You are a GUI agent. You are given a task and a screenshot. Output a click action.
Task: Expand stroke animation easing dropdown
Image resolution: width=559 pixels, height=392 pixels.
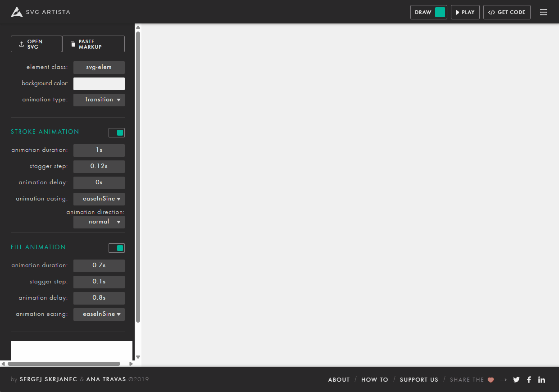point(99,199)
